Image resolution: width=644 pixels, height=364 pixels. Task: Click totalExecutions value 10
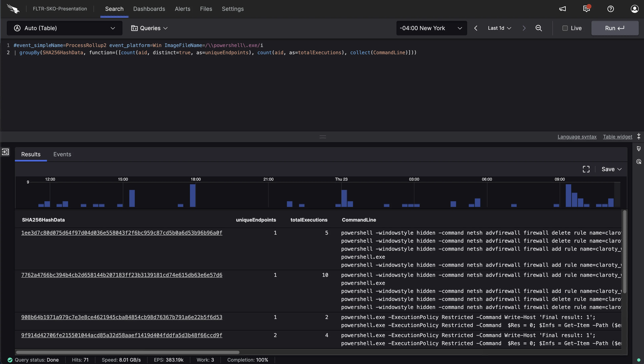coord(325,275)
